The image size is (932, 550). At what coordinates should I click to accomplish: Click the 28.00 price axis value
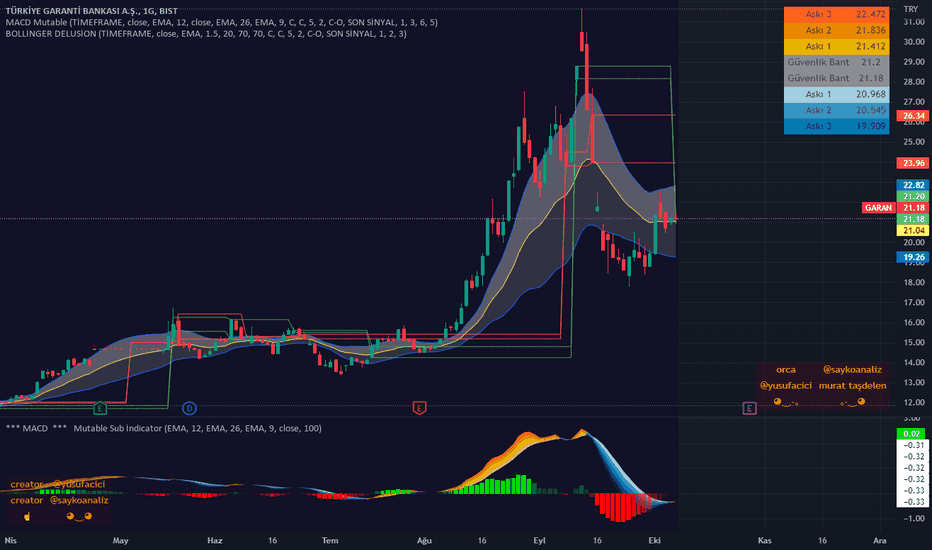(x=914, y=82)
